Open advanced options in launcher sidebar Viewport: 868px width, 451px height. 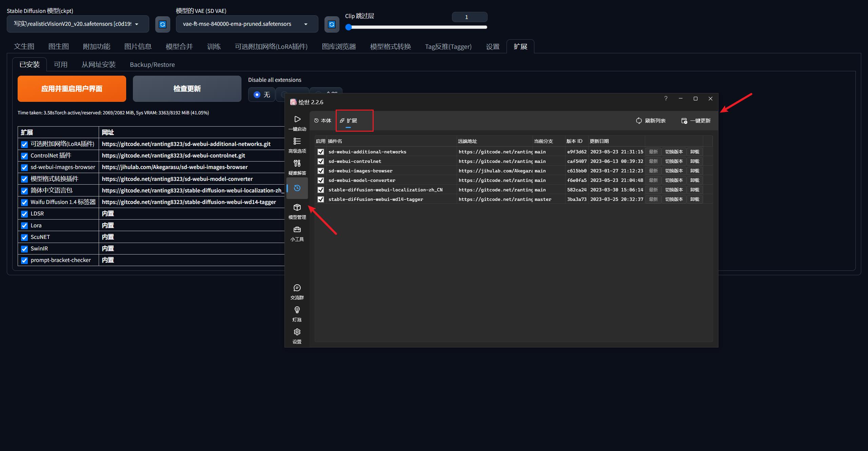pyautogui.click(x=297, y=142)
